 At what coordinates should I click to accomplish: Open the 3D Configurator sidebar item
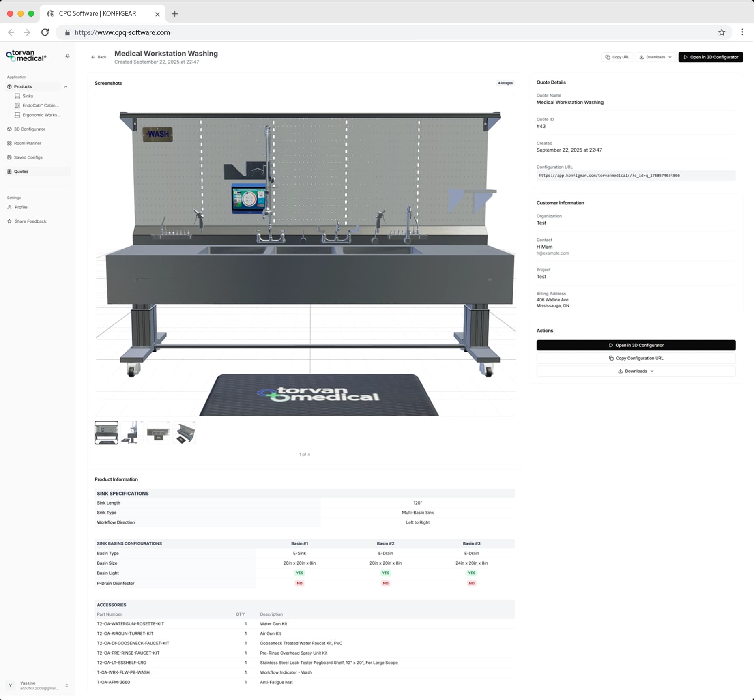(x=30, y=129)
